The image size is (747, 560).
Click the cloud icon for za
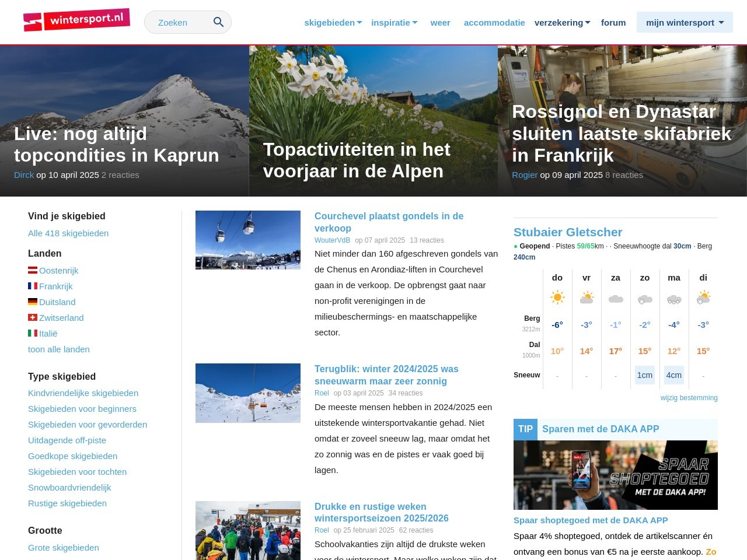click(x=616, y=299)
